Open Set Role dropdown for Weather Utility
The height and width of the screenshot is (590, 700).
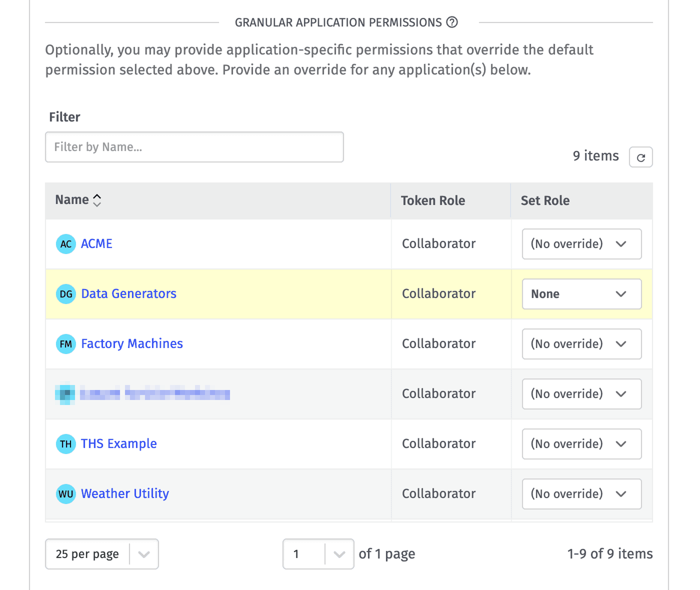[x=581, y=494]
